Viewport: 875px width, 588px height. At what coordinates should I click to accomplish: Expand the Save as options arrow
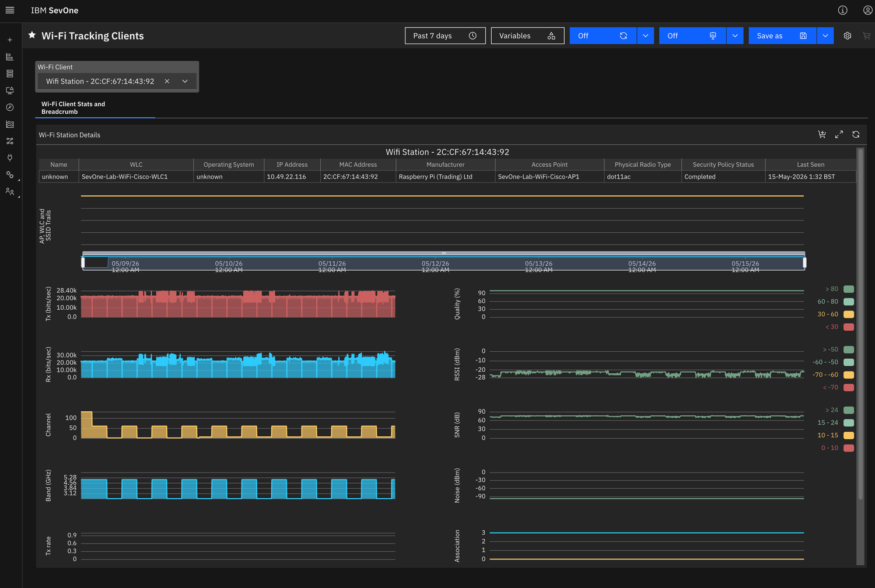(x=825, y=36)
